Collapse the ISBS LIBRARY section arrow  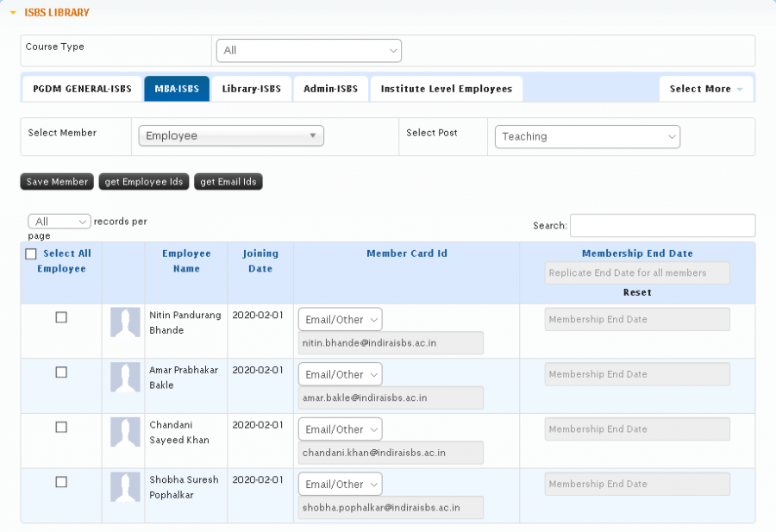coord(13,13)
